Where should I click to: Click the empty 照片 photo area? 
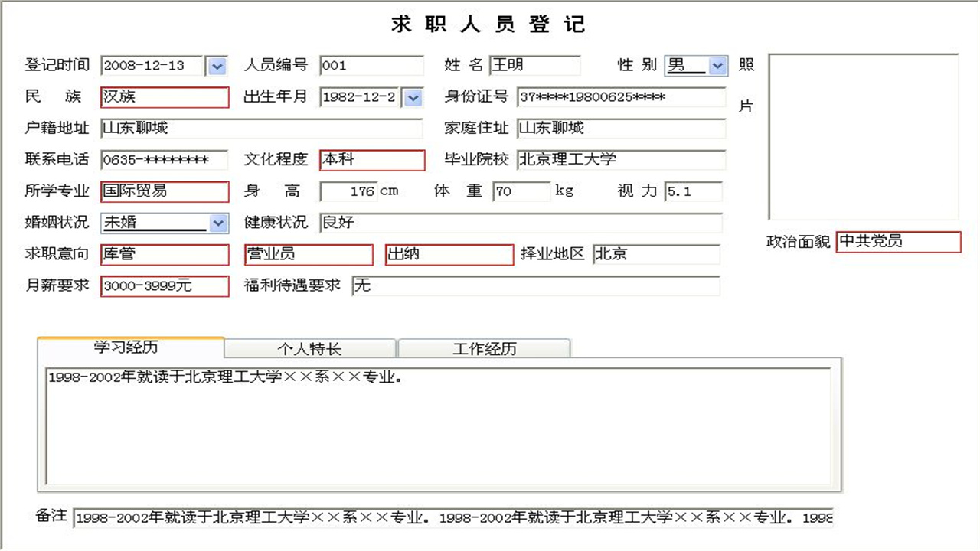coord(864,138)
